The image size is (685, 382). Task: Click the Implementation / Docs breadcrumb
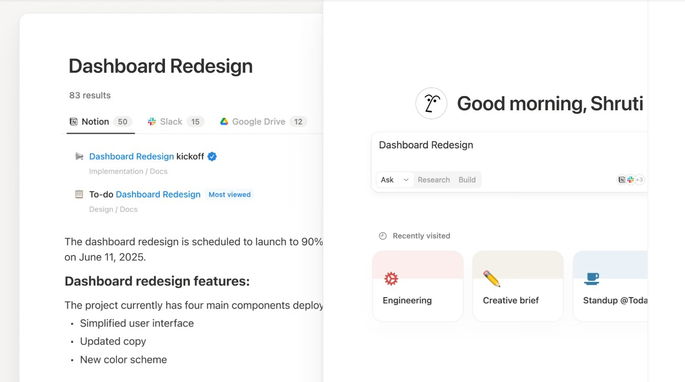[128, 171]
